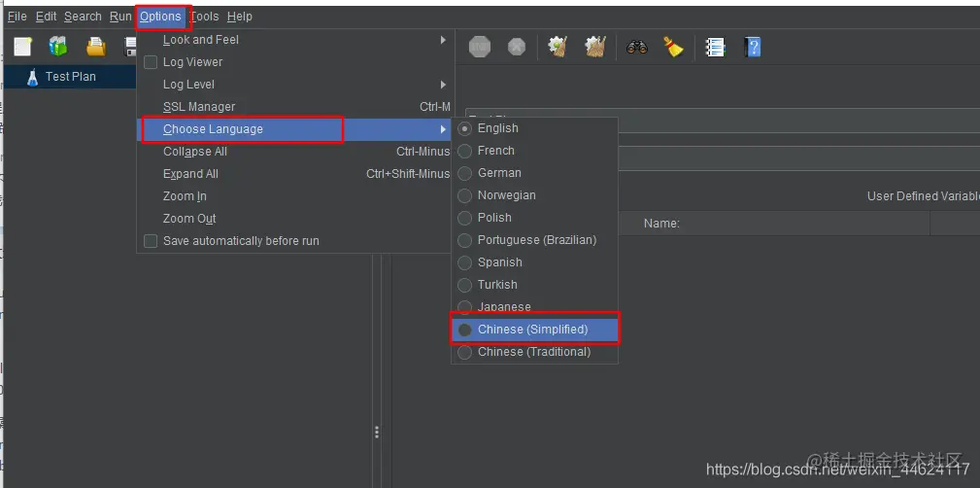Expand the Log Level submenu

[x=293, y=85]
